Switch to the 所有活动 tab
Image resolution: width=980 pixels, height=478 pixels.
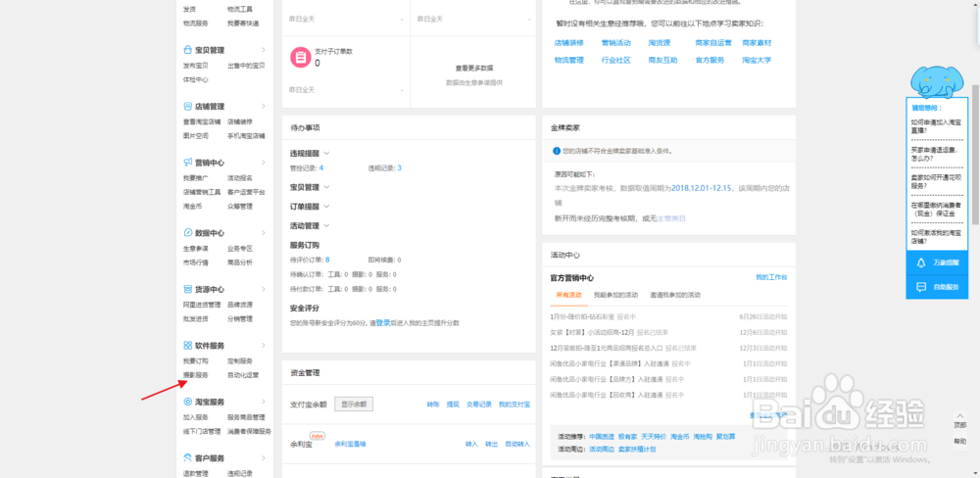tap(568, 295)
